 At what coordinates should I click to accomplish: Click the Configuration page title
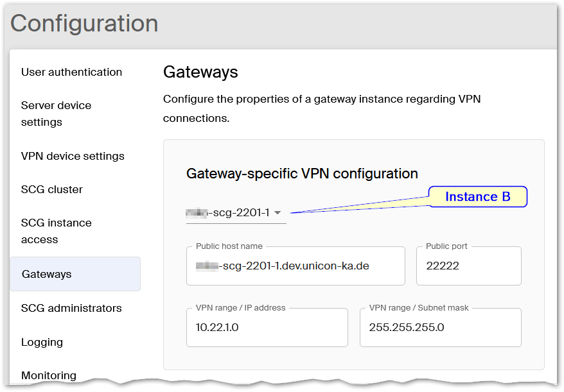coord(84,23)
